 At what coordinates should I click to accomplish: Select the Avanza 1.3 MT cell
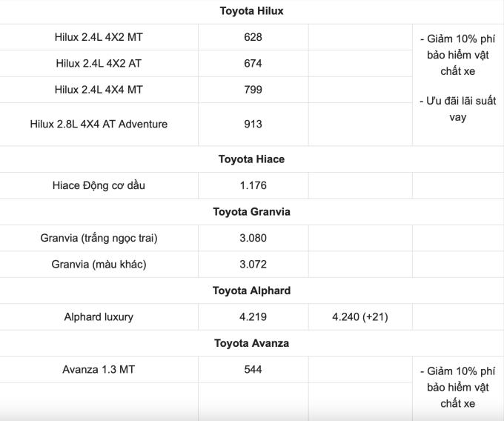[x=99, y=369]
